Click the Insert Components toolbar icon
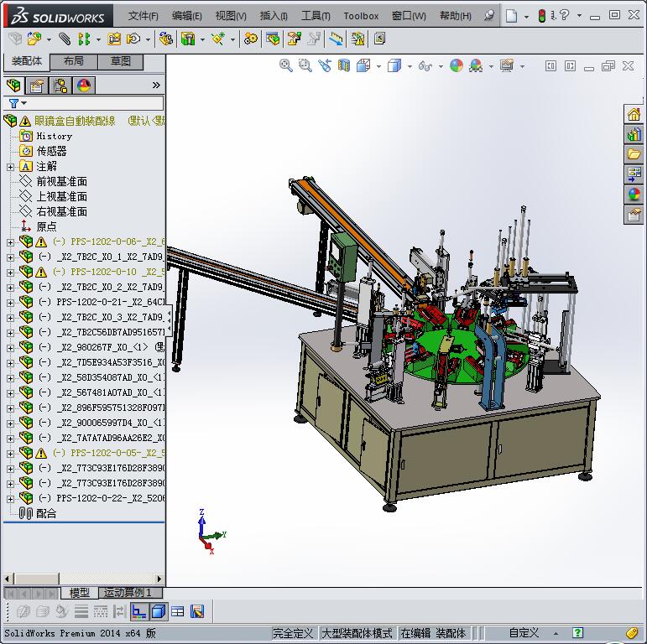Viewport: 647px width, 644px height. tap(34, 39)
